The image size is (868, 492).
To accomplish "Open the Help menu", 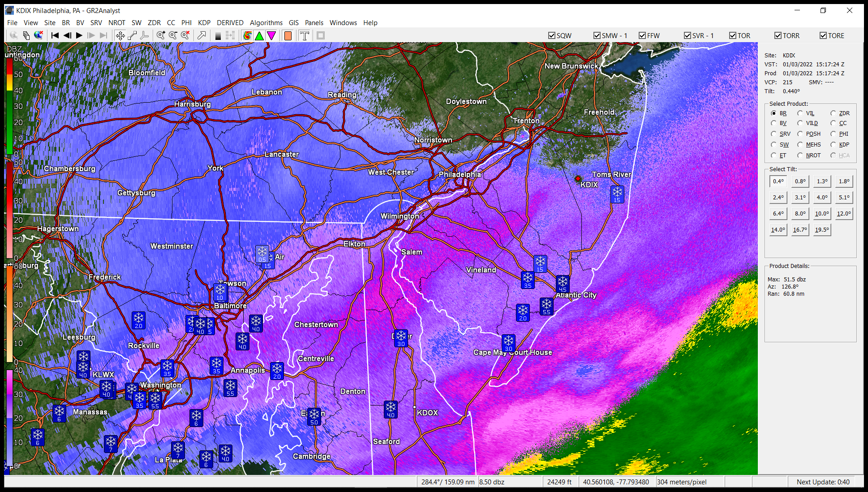I will click(370, 23).
